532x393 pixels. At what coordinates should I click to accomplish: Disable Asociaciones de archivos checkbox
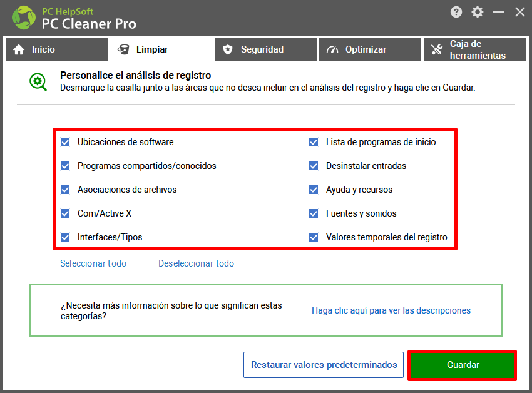tap(65, 190)
